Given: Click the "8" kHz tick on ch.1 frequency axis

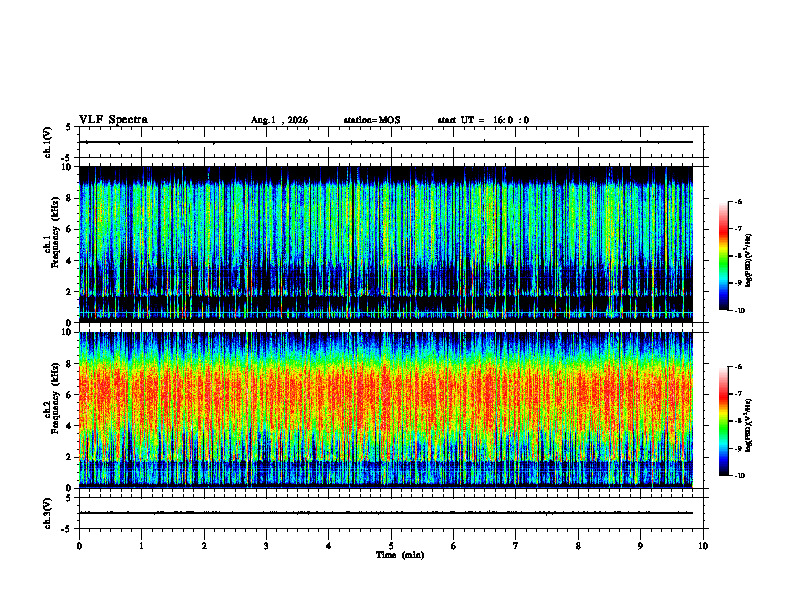Looking at the screenshot, I should 70,198.
